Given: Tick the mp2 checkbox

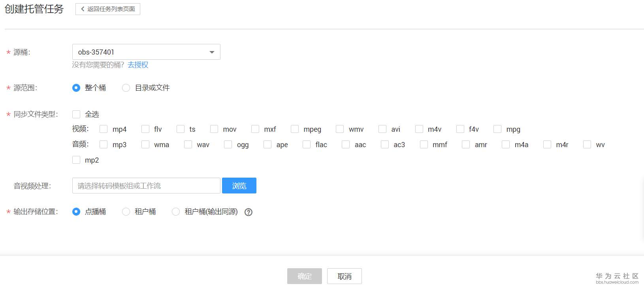Looking at the screenshot, I should [x=76, y=160].
